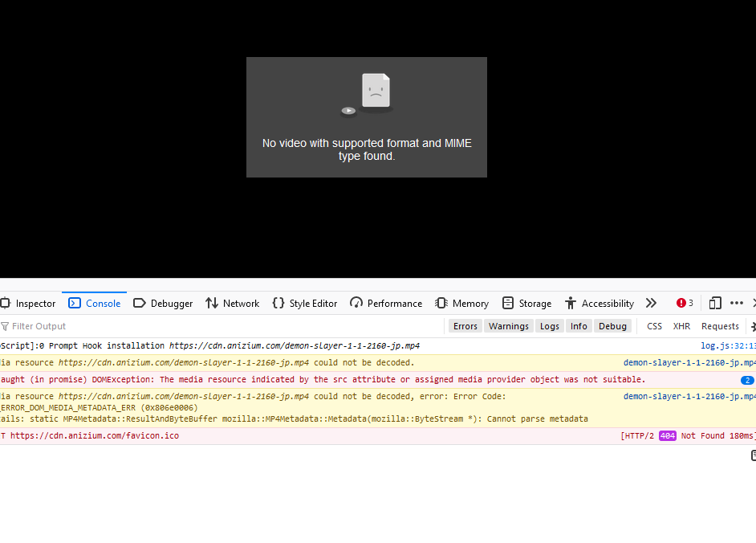Screen dimensions: 756x543
Task: Click the filter funnel icon
Action: (x=5, y=326)
